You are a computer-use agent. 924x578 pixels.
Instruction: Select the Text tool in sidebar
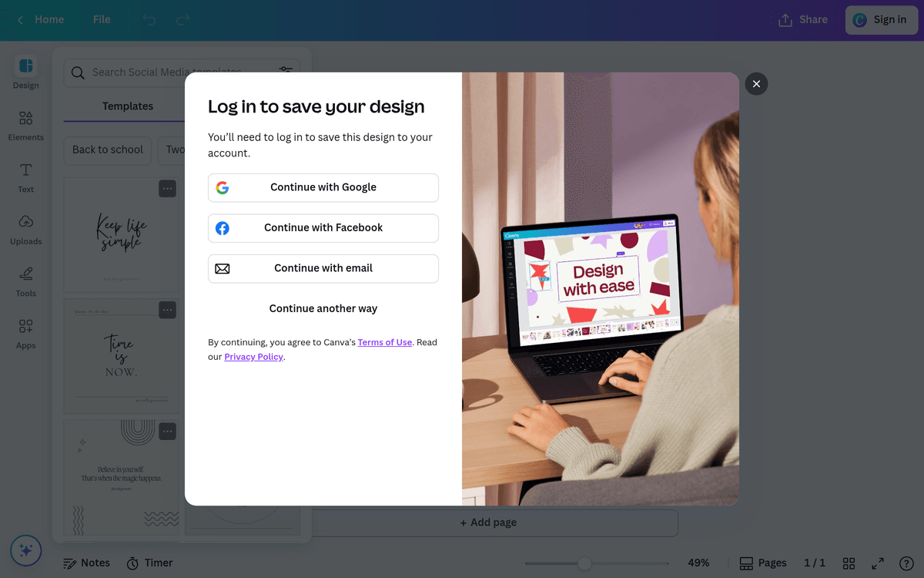[25, 177]
